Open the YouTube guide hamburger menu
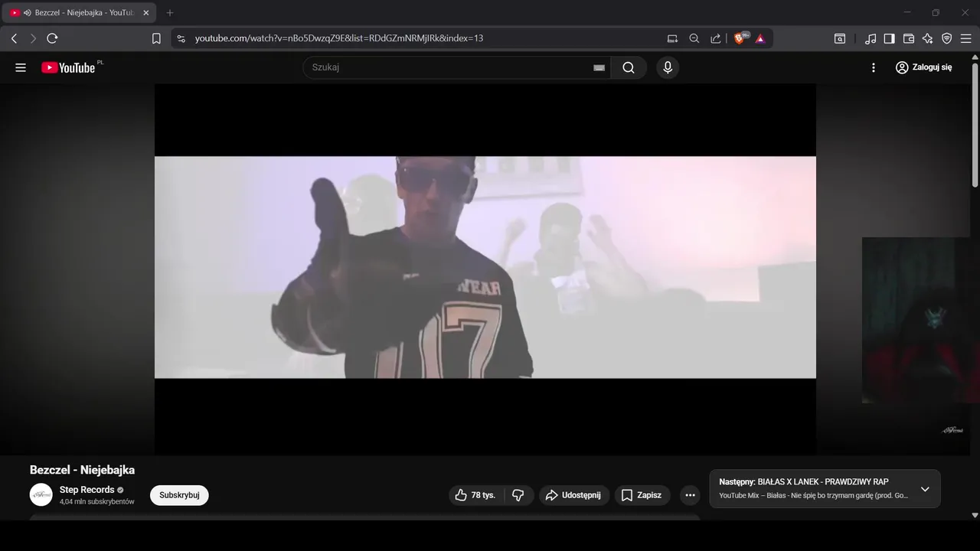This screenshot has width=980, height=551. click(x=21, y=67)
